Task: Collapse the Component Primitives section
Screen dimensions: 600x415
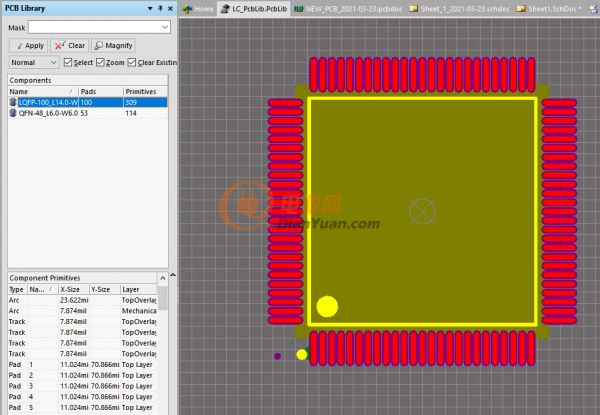Action: (x=162, y=278)
